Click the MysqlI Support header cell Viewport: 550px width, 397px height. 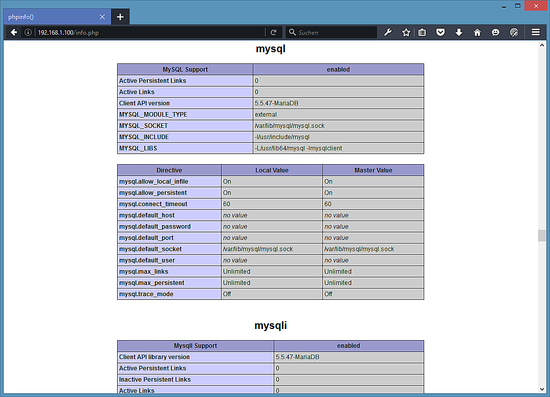tap(195, 345)
